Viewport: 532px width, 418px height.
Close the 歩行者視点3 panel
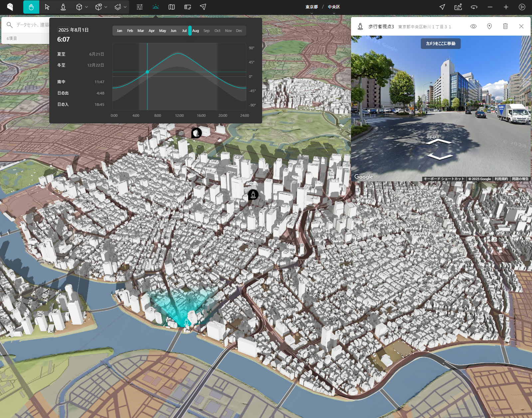pos(521,26)
